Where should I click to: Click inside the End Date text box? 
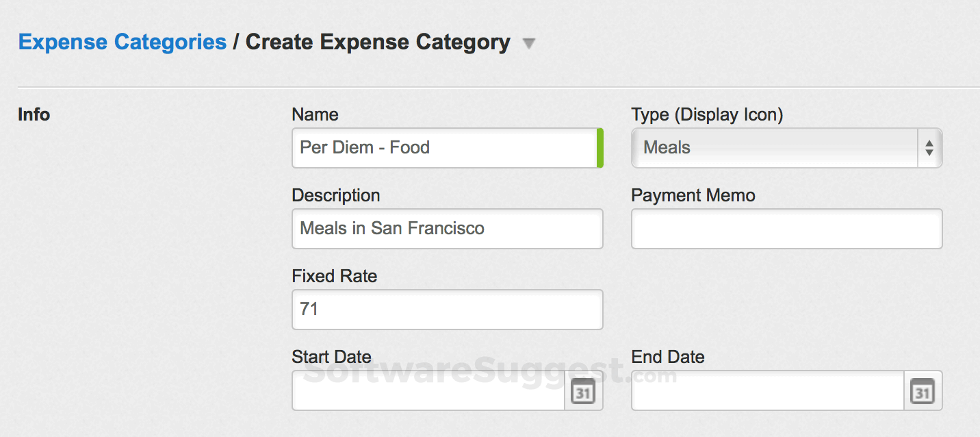(767, 391)
